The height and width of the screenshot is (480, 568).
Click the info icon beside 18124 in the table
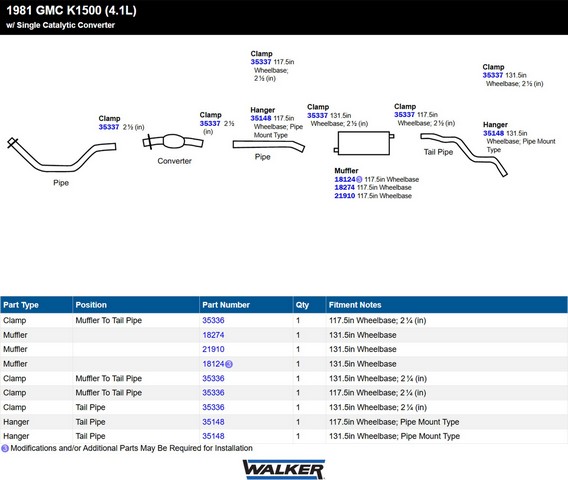coord(229,364)
